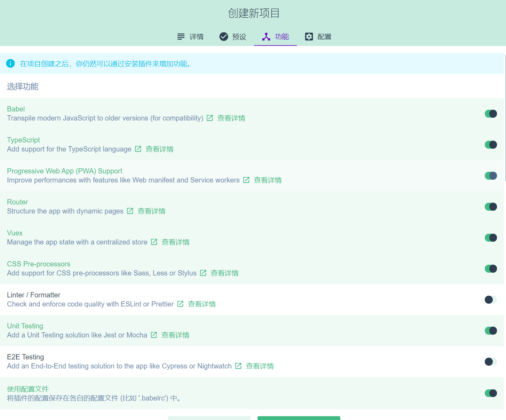
Task: Click the external link icon for CSS Pre-processors
Action: click(203, 273)
